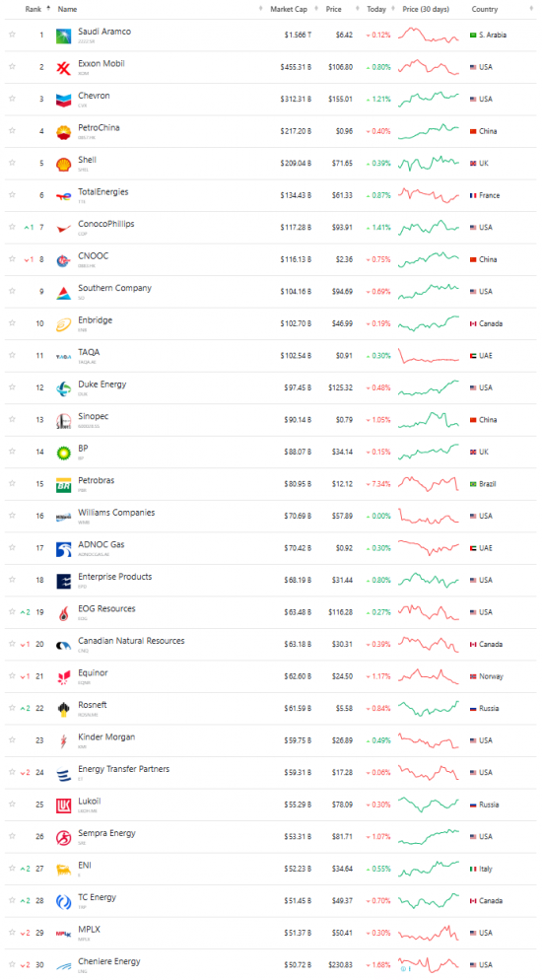Click the Exxon Mobil logo icon

click(x=64, y=68)
